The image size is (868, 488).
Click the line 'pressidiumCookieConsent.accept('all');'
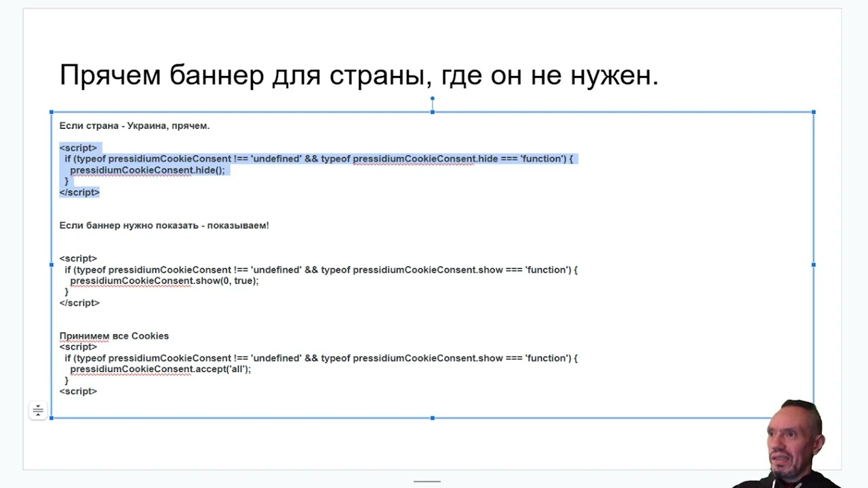[x=161, y=369]
